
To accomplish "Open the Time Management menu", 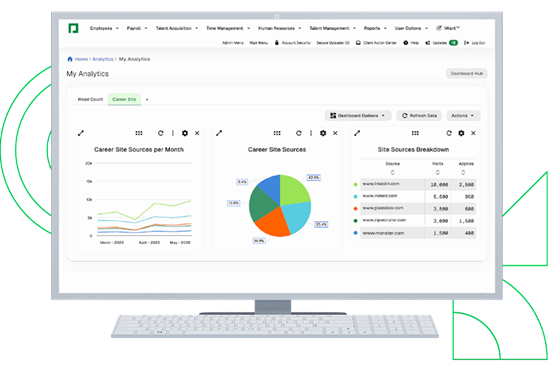I will click(228, 28).
